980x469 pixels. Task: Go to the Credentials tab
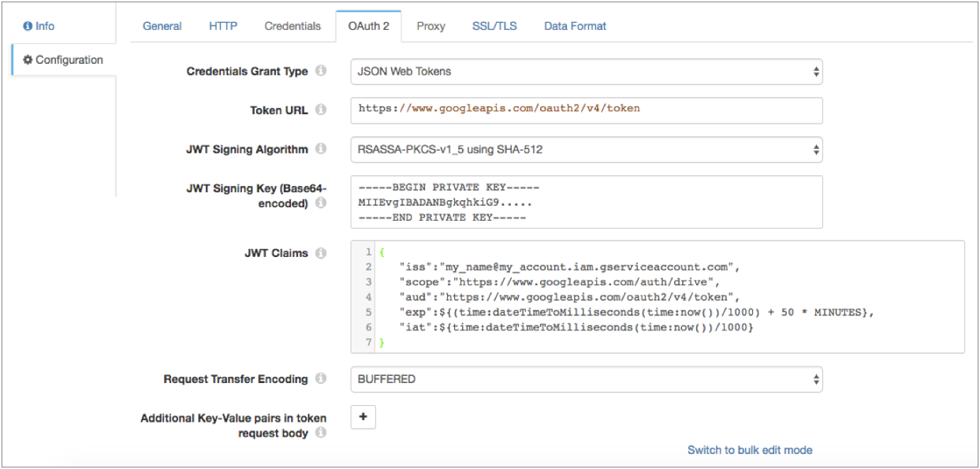pyautogui.click(x=293, y=26)
